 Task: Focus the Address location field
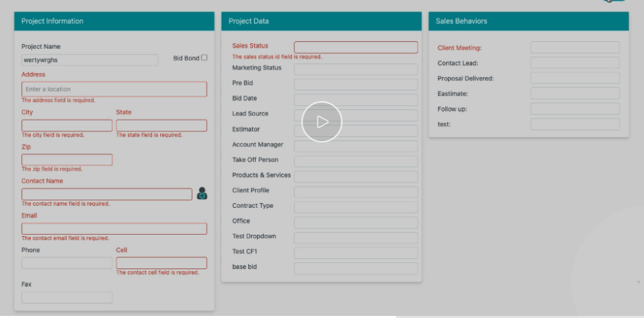pyautogui.click(x=114, y=89)
